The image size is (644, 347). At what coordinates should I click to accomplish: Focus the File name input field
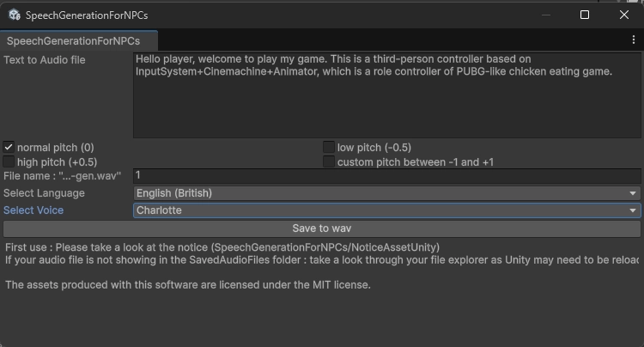click(387, 176)
